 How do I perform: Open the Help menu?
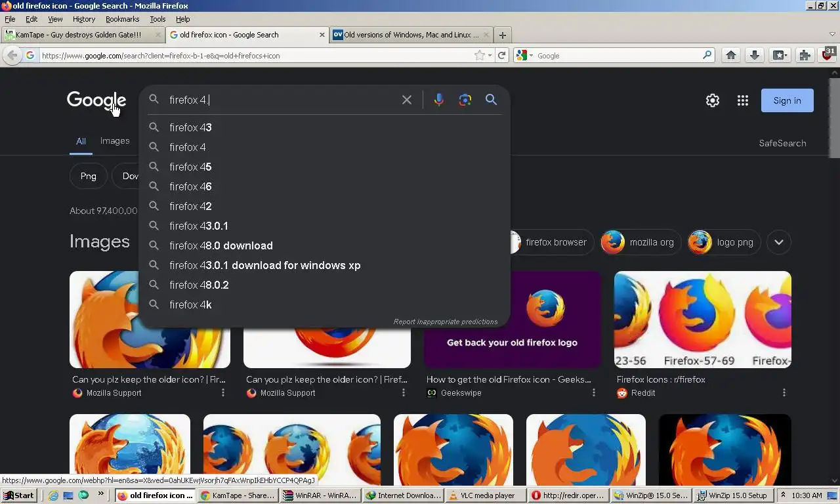[183, 19]
